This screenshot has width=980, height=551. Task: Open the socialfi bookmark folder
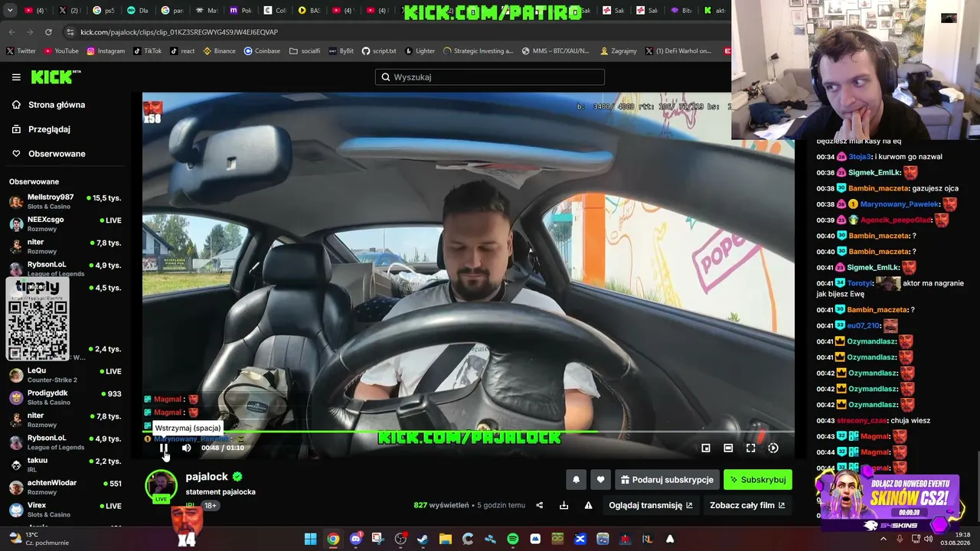[x=305, y=51]
